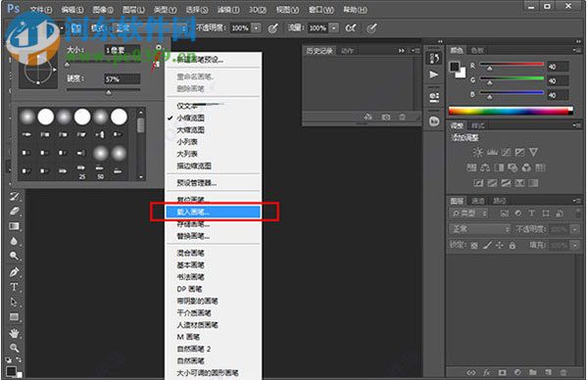Click trash icon in History panel footer

point(402,118)
